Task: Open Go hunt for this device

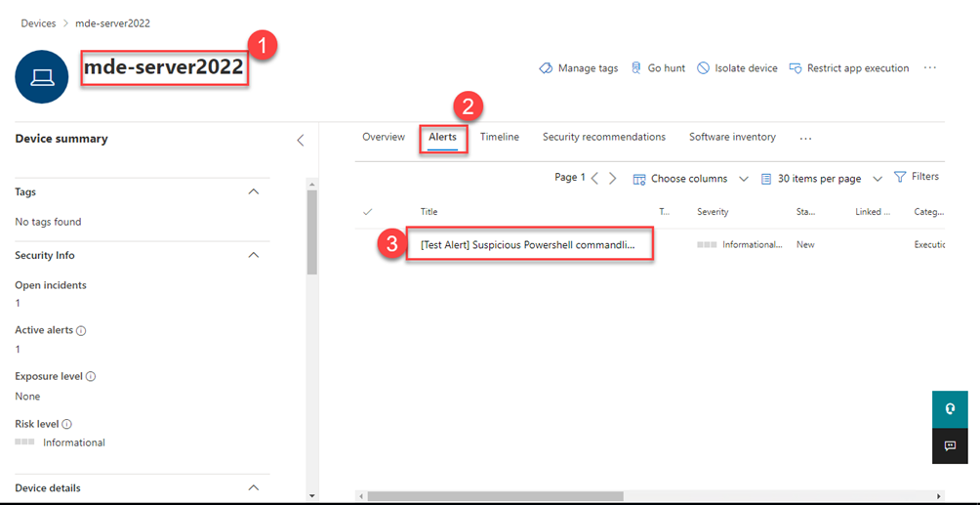Action: [x=658, y=68]
